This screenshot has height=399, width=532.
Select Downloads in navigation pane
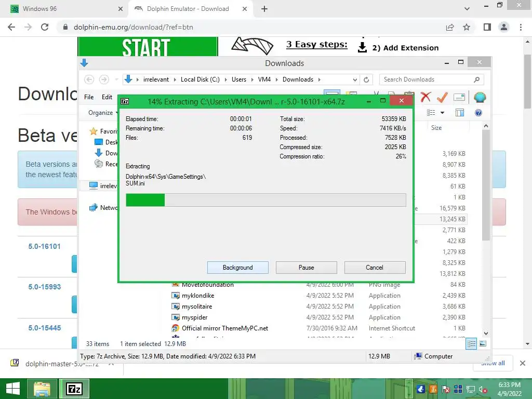pyautogui.click(x=106, y=153)
